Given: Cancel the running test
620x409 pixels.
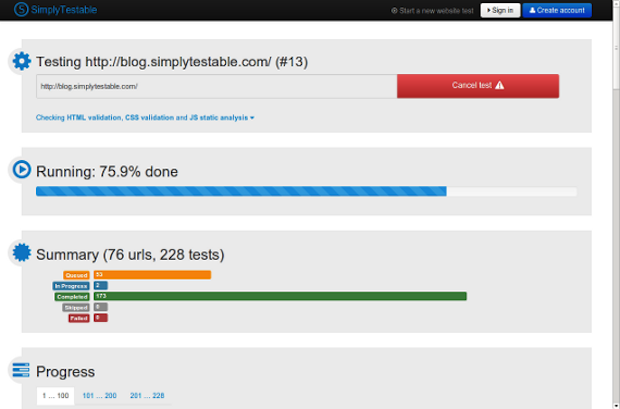Looking at the screenshot, I should (x=478, y=86).
